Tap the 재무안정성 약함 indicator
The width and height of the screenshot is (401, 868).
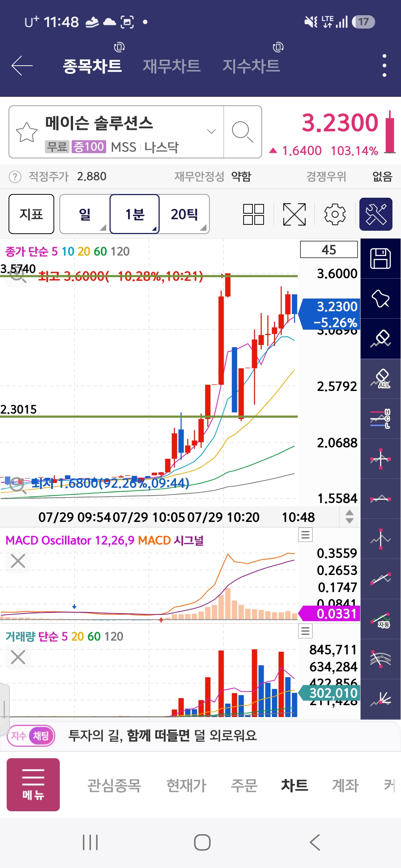213,177
